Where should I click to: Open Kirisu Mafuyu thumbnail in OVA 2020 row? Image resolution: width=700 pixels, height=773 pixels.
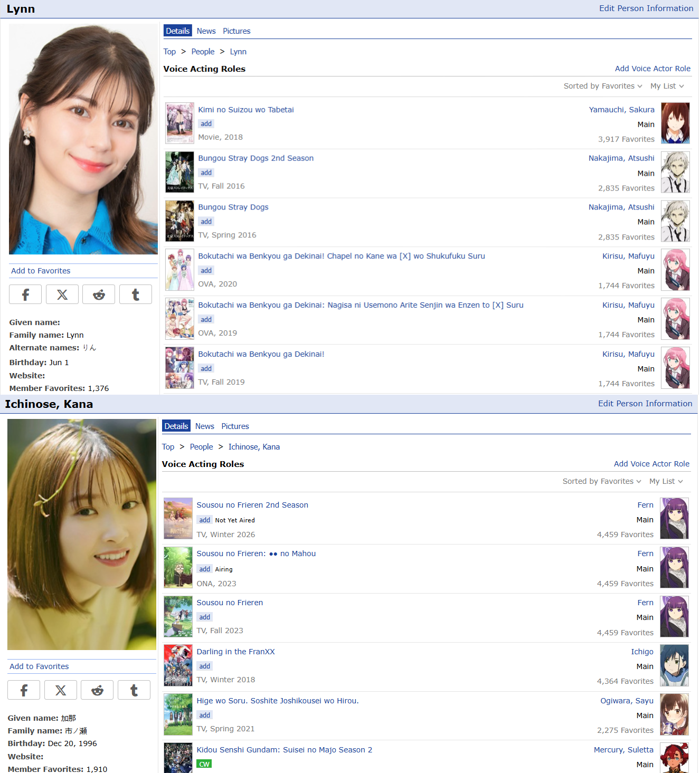pos(676,270)
